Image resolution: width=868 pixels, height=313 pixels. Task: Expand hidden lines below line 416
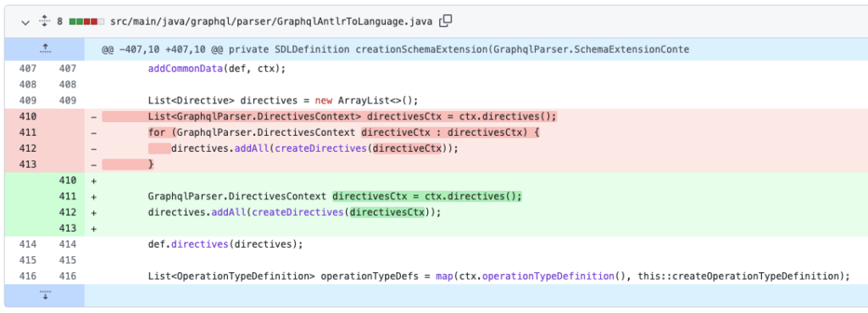[45, 295]
